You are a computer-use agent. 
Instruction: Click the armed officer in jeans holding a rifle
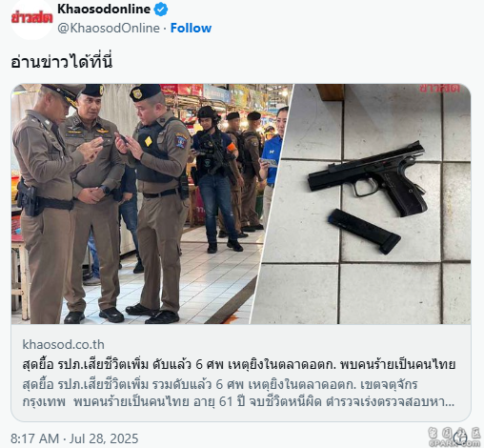coord(216,179)
